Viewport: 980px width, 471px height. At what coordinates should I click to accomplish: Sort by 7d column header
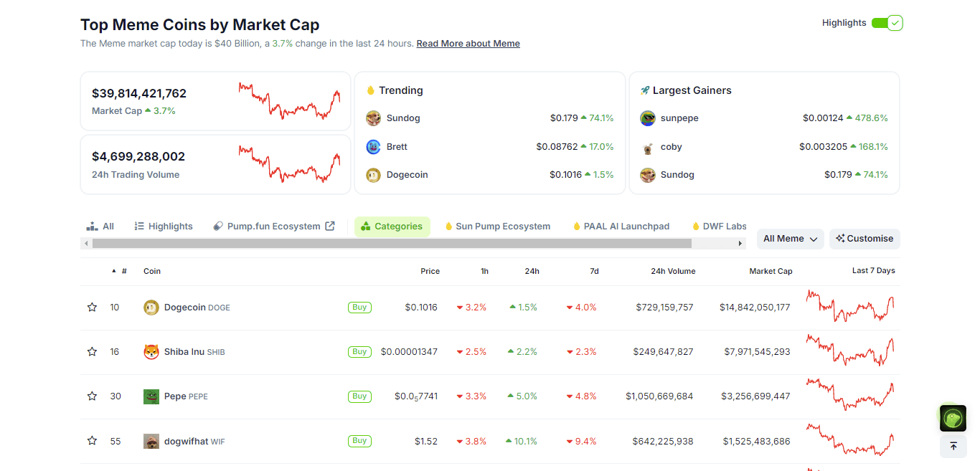[594, 271]
